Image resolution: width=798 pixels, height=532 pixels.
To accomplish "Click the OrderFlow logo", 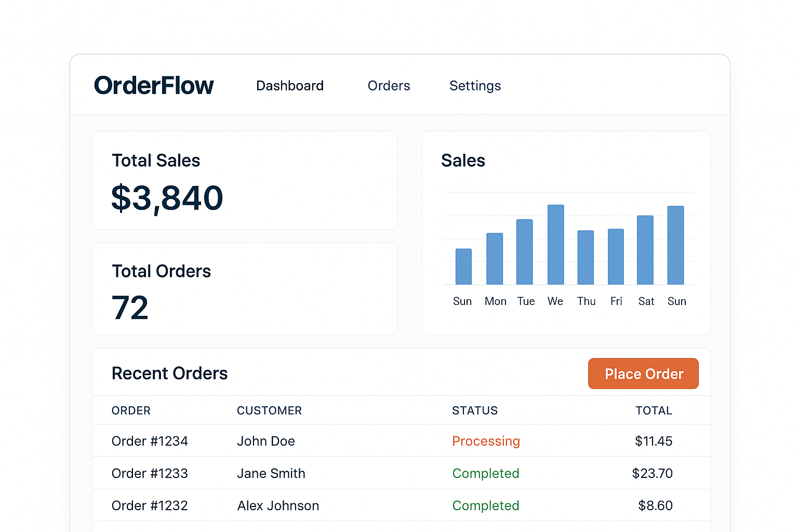I will [154, 86].
